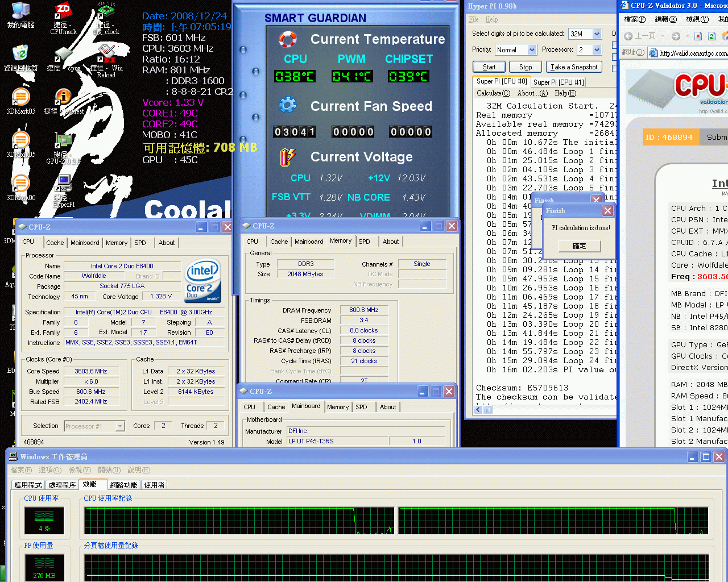This screenshot has width=728, height=582.
Task: Open the Recycle Bin (資源回收筒) desktop icon
Action: 20,53
